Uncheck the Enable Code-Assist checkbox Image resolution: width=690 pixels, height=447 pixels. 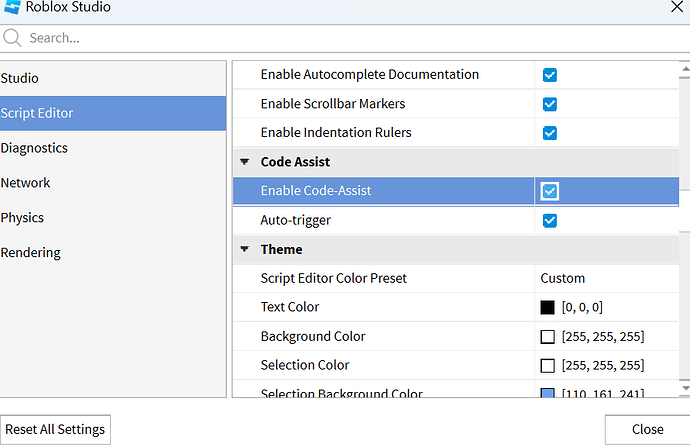tap(550, 191)
